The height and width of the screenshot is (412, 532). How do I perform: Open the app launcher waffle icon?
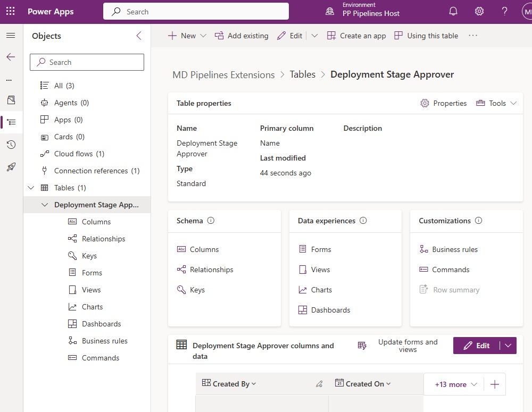click(x=11, y=11)
